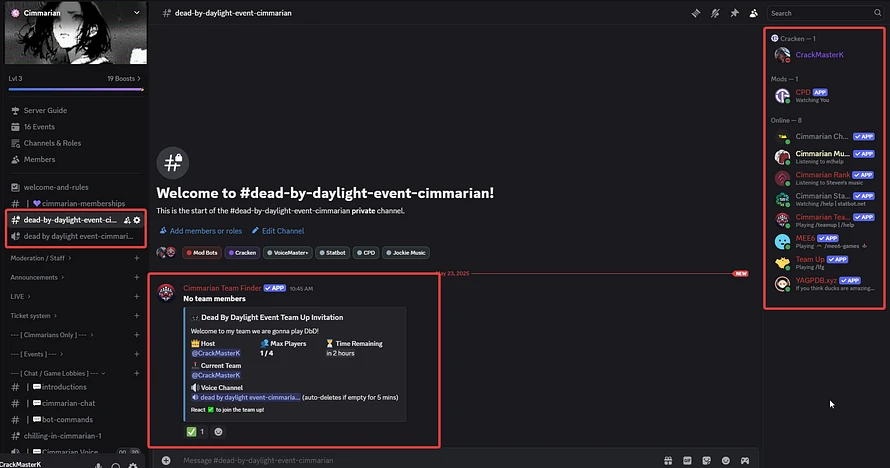Click the CPD role tag

tap(366, 253)
